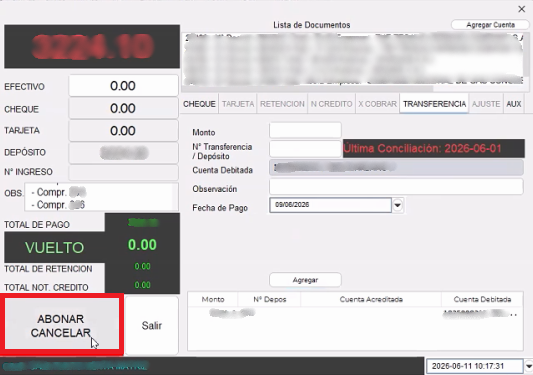Click the Salir button
This screenshot has width=533, height=375.
(x=152, y=325)
